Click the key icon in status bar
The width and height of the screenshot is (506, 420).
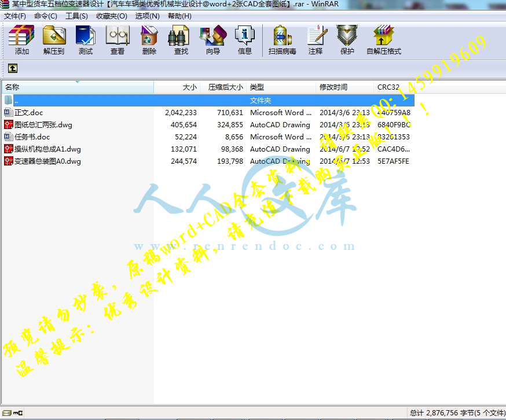coord(18,412)
